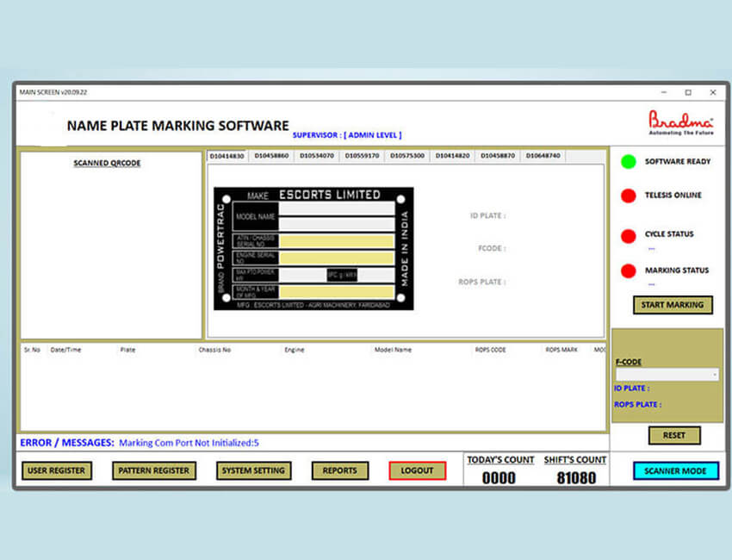The width and height of the screenshot is (732, 560).
Task: Switch to SCANNER MODE
Action: pos(676,470)
